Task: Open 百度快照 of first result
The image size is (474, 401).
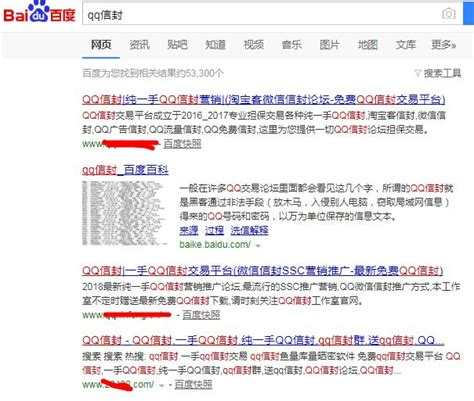Action: [x=182, y=144]
